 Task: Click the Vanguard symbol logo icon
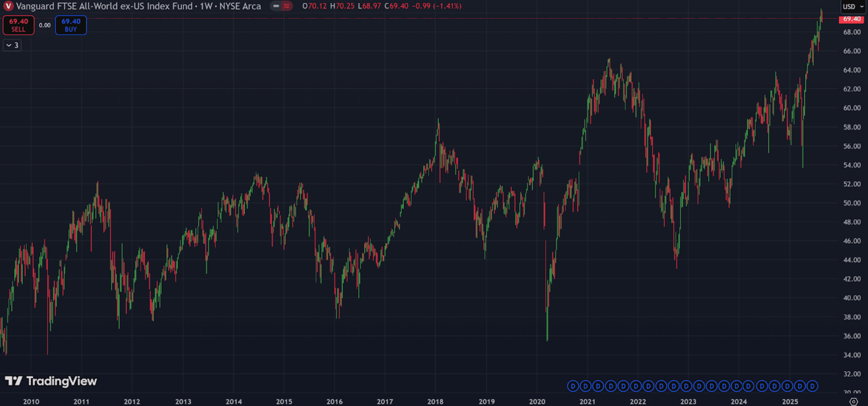tap(8, 6)
